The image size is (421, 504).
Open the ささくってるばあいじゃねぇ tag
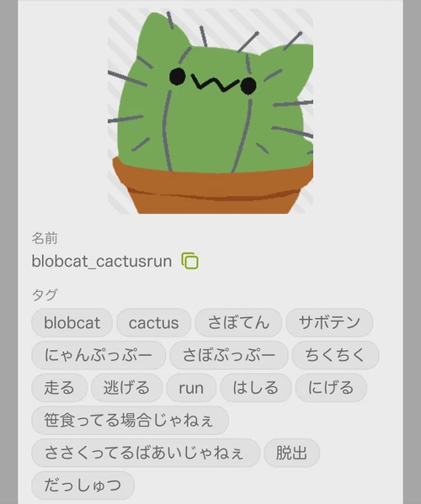pos(146,453)
